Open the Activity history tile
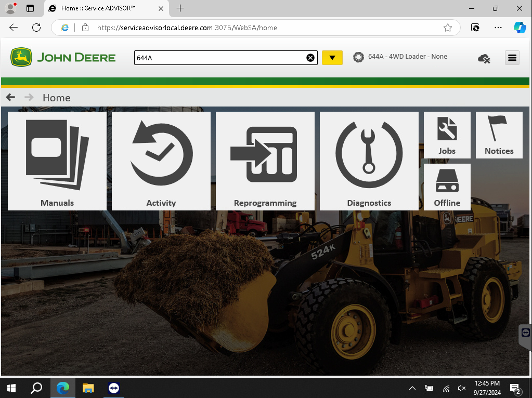 point(161,161)
